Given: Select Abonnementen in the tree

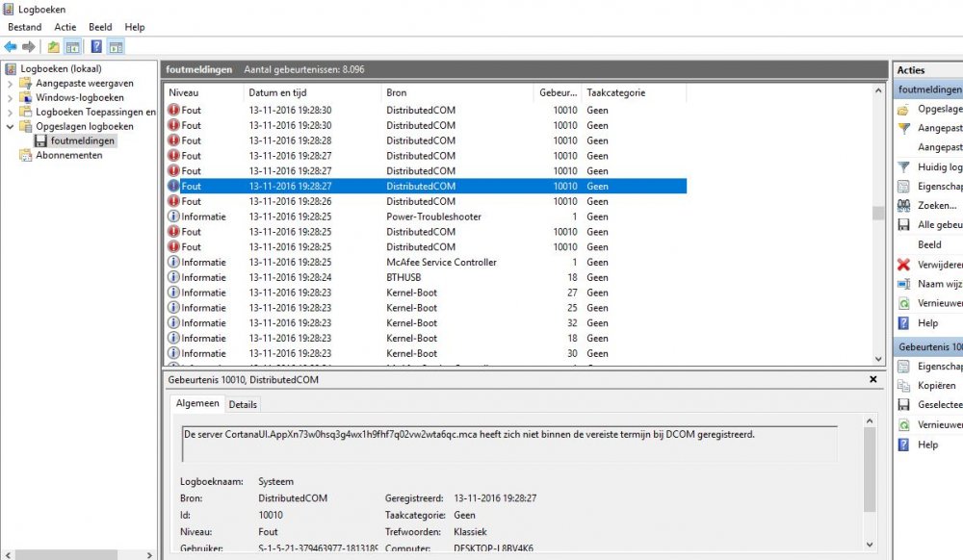Looking at the screenshot, I should [x=68, y=156].
